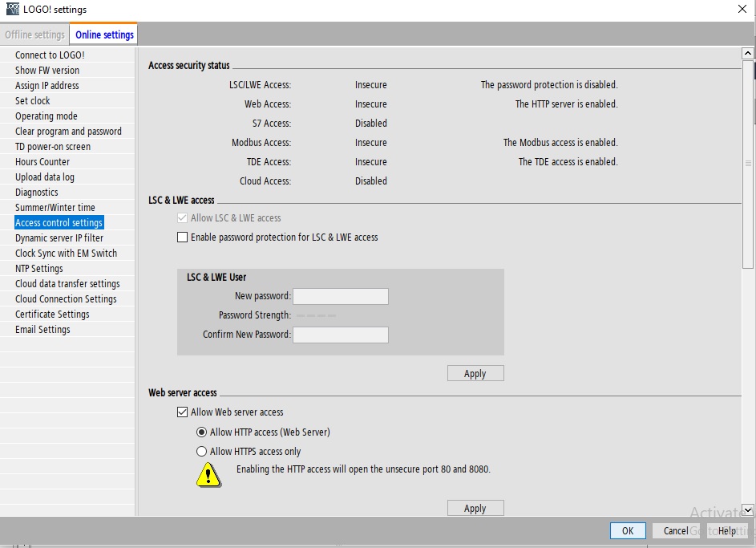The height and width of the screenshot is (548, 756).
Task: Click the 'S7 Access:' label
Action: [272, 124]
